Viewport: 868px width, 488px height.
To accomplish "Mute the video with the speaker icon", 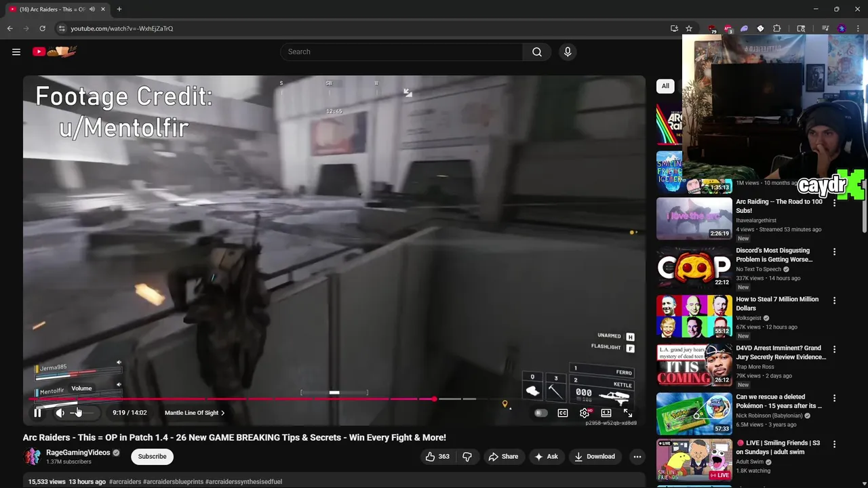I will pyautogui.click(x=60, y=413).
